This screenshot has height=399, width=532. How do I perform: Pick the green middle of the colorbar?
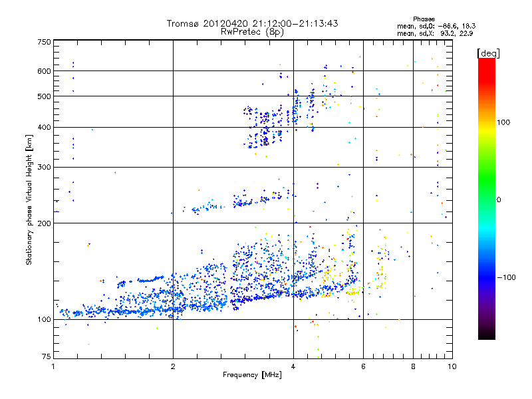[487, 180]
